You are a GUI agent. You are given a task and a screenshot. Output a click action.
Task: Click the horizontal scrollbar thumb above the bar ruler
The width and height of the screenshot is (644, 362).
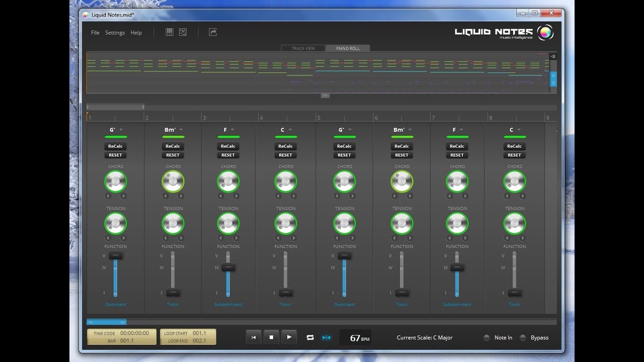pyautogui.click(x=115, y=107)
